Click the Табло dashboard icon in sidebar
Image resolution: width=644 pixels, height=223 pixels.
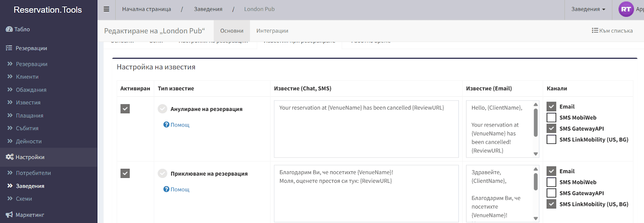coord(9,29)
